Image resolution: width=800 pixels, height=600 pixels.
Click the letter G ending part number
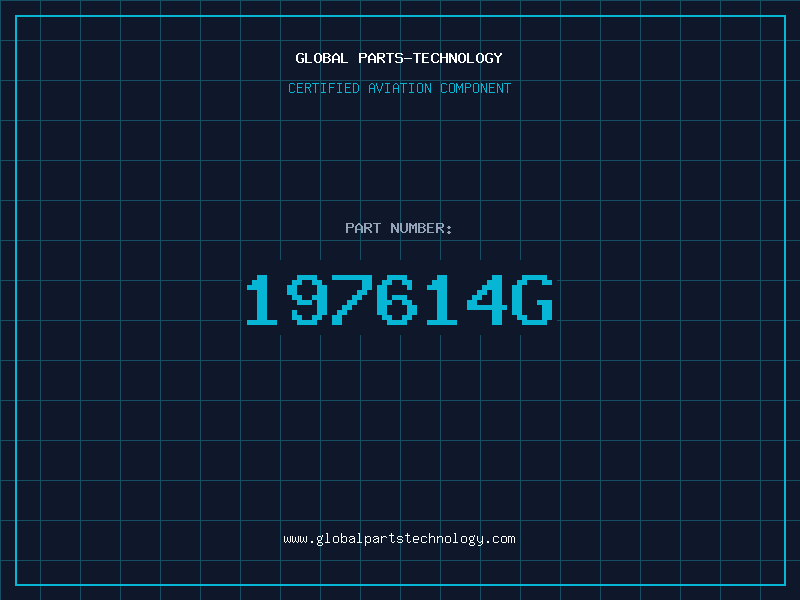pyautogui.click(x=533, y=300)
